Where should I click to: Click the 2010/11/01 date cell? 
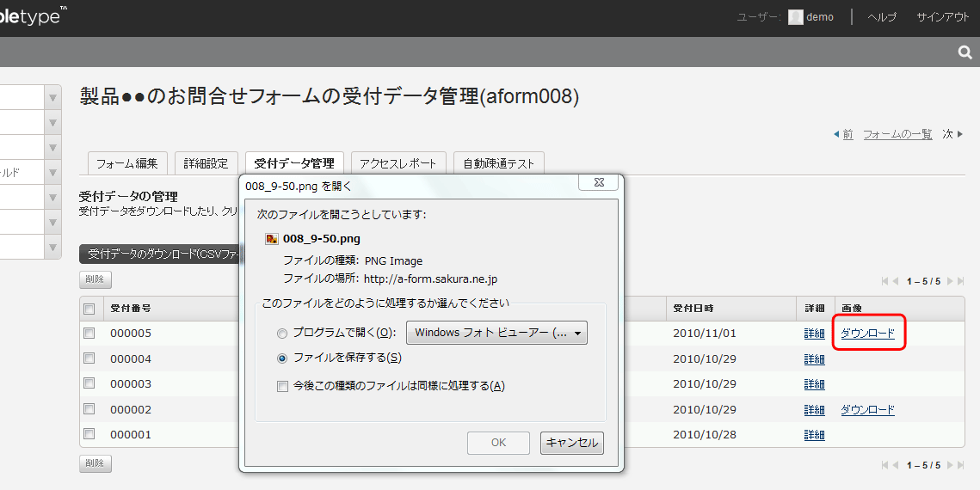click(x=705, y=334)
